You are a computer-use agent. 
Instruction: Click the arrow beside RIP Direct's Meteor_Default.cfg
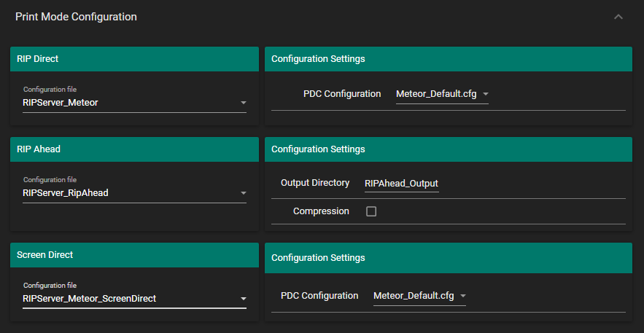pos(486,94)
